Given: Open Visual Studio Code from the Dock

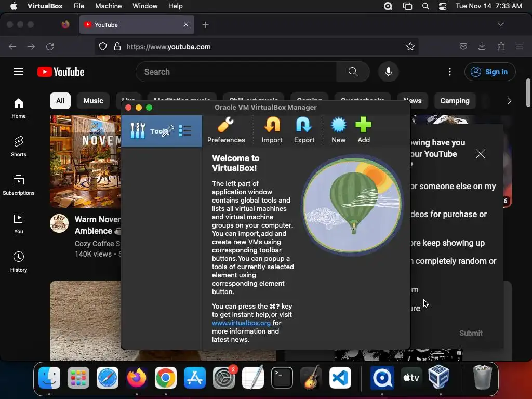Looking at the screenshot, I should (340, 378).
